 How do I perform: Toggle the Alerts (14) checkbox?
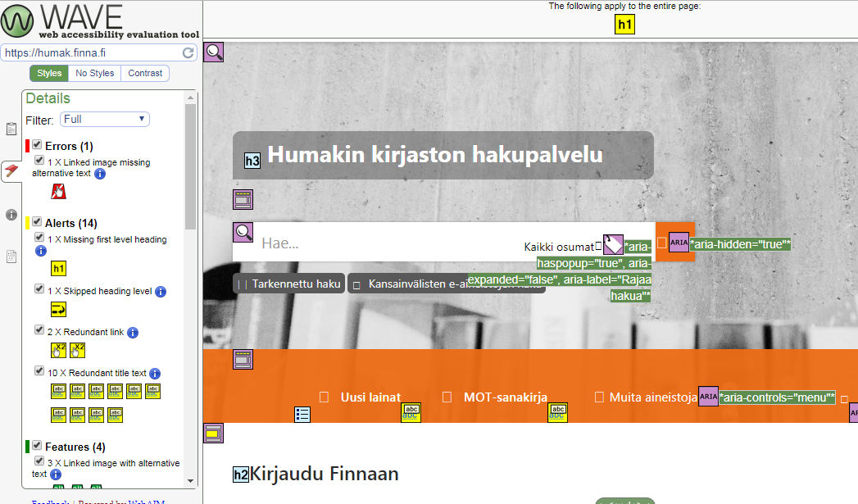point(37,221)
